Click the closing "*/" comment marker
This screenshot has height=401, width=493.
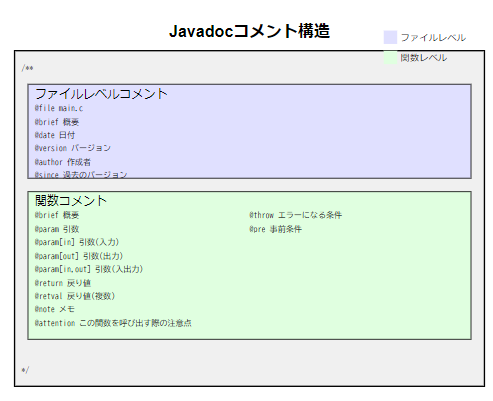pyautogui.click(x=25, y=370)
